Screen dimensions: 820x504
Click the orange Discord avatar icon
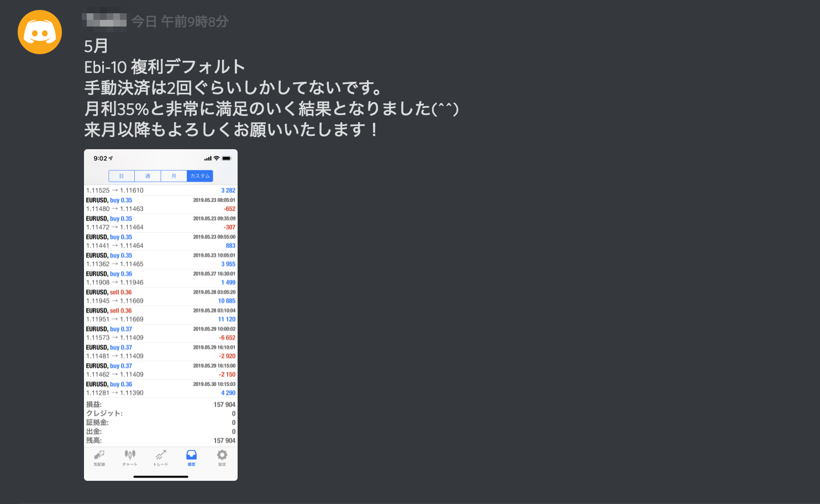(40, 32)
